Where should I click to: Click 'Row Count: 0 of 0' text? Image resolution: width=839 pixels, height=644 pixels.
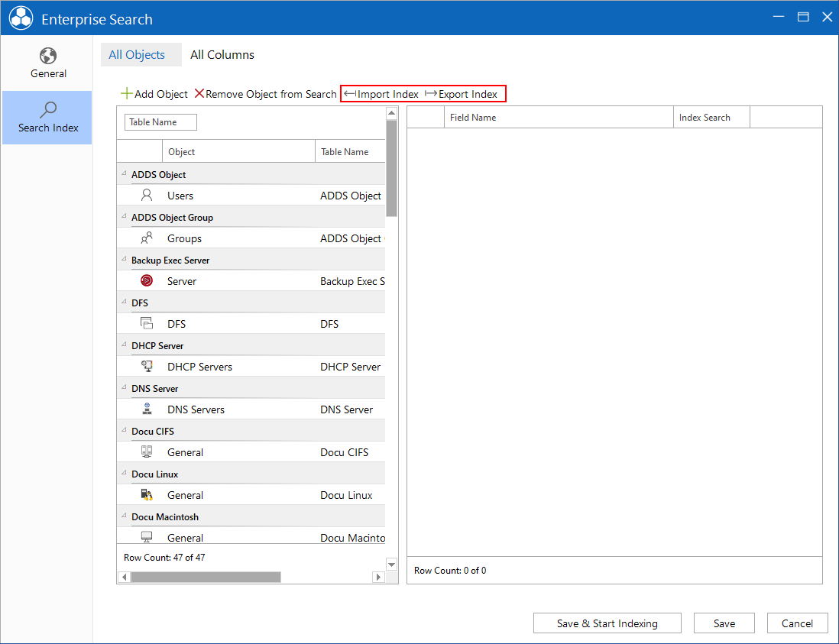tap(450, 570)
